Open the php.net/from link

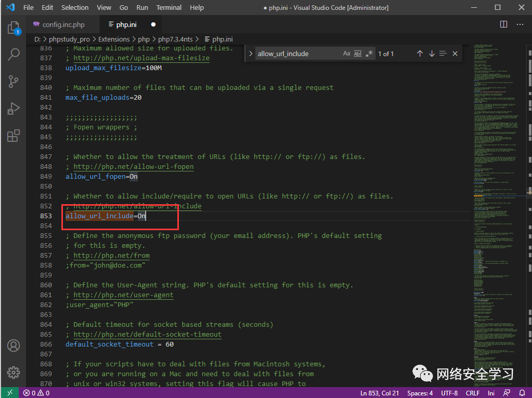(x=112, y=255)
